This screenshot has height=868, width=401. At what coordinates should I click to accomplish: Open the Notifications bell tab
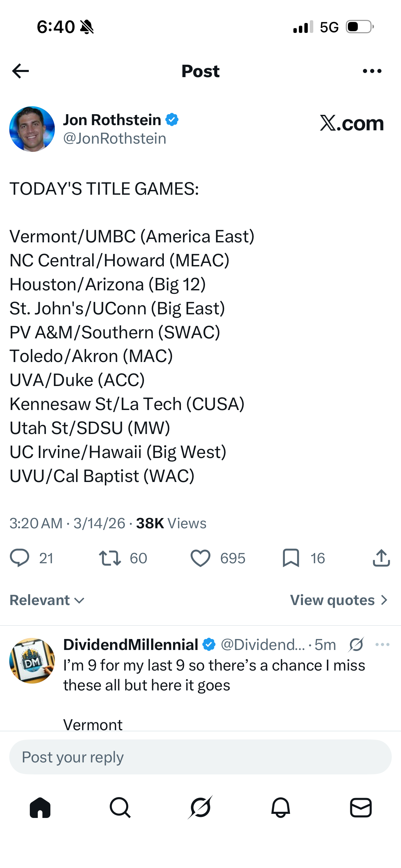tap(281, 808)
